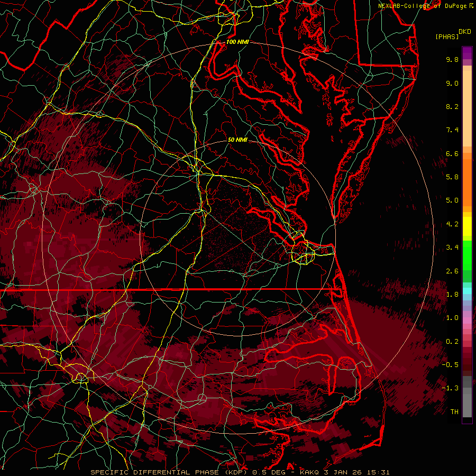Click the yellow band of the color bar
476x476 pixels.
pos(467,226)
